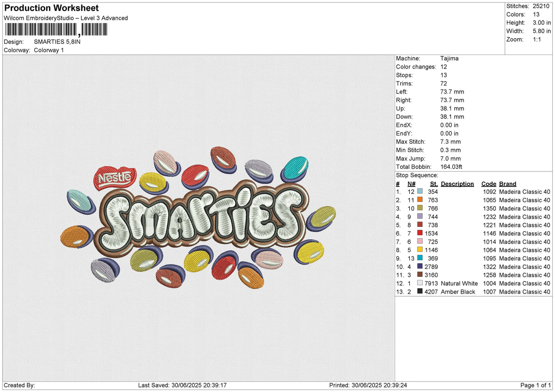The image size is (555, 392).
Task: Click the Stops value 13
Action: [x=444, y=75]
